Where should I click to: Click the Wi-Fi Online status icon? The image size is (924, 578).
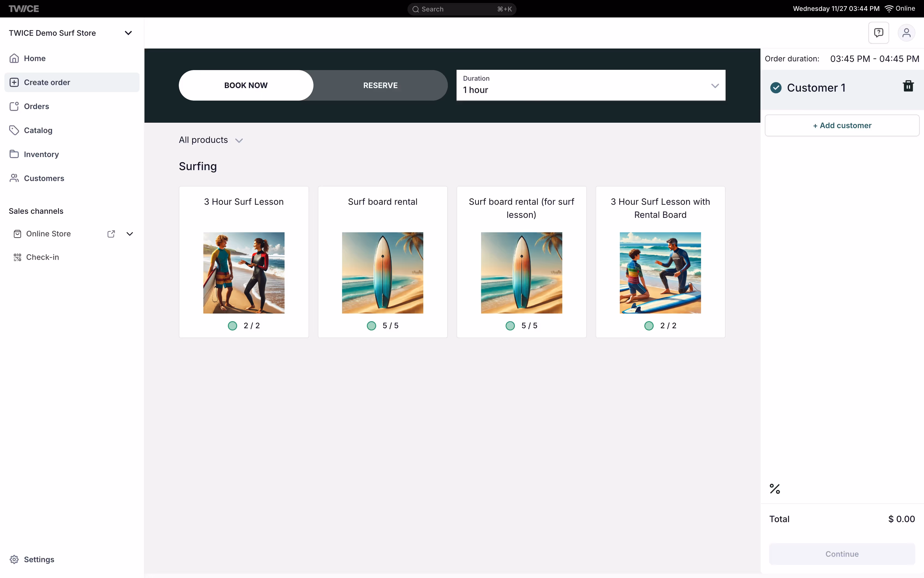click(x=889, y=9)
